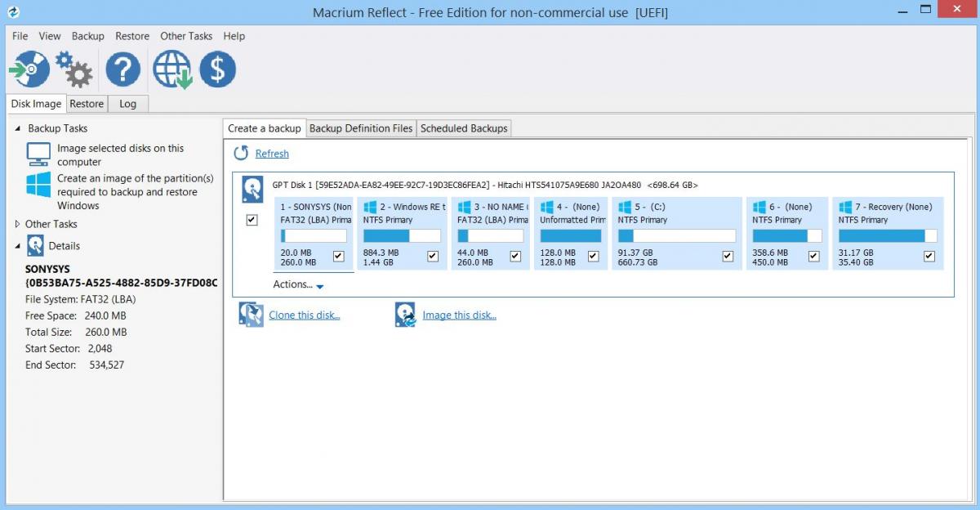Open the Other Tasks menu
980x510 pixels.
click(x=186, y=36)
